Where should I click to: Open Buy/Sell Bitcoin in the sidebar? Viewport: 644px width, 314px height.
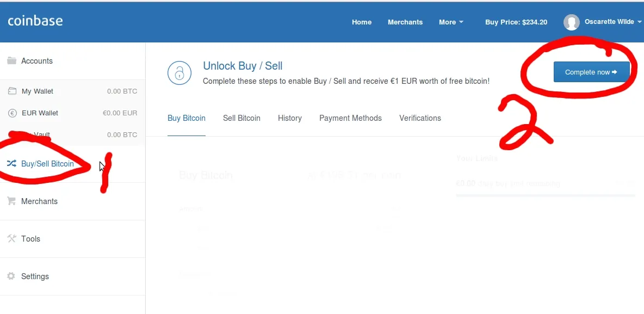click(48, 164)
